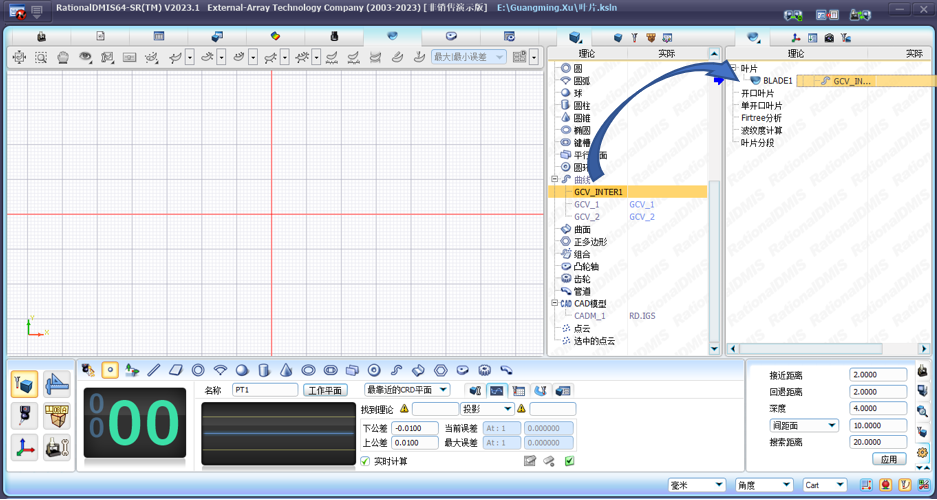Click the 名称 input field PT1
This screenshot has height=500, width=937.
point(264,390)
